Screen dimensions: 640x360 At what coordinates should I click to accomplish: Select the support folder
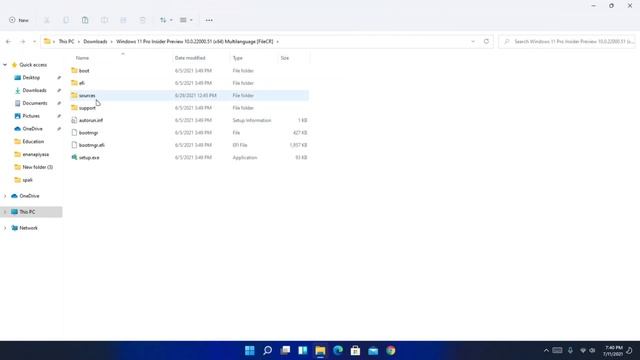(x=189, y=108)
